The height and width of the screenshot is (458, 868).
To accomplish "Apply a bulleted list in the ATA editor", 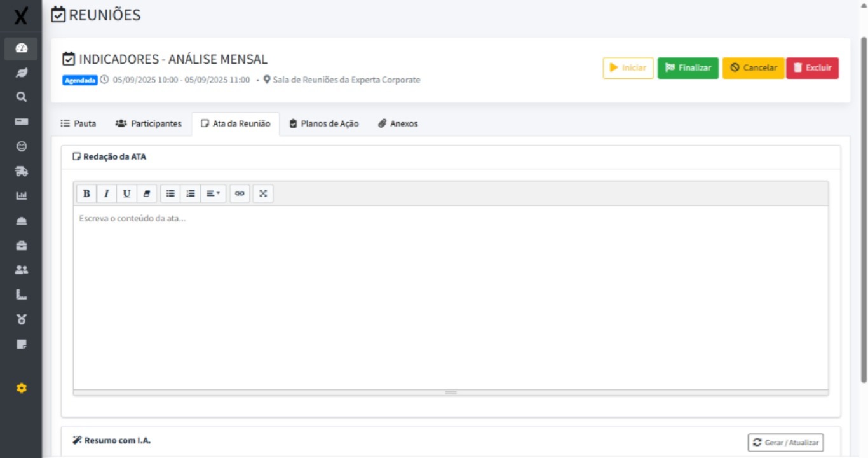I will coord(170,193).
